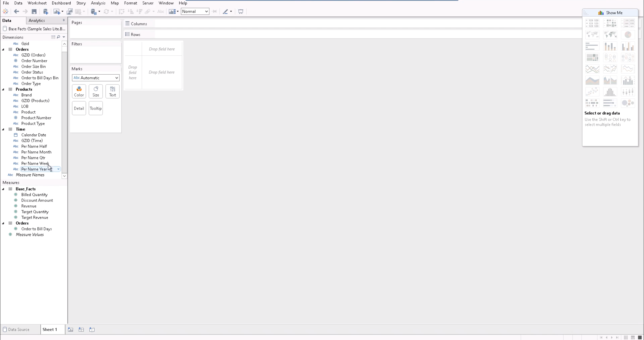Screen dimensions: 644x340
Task: Open the Analysis menu
Action: [x=98, y=3]
